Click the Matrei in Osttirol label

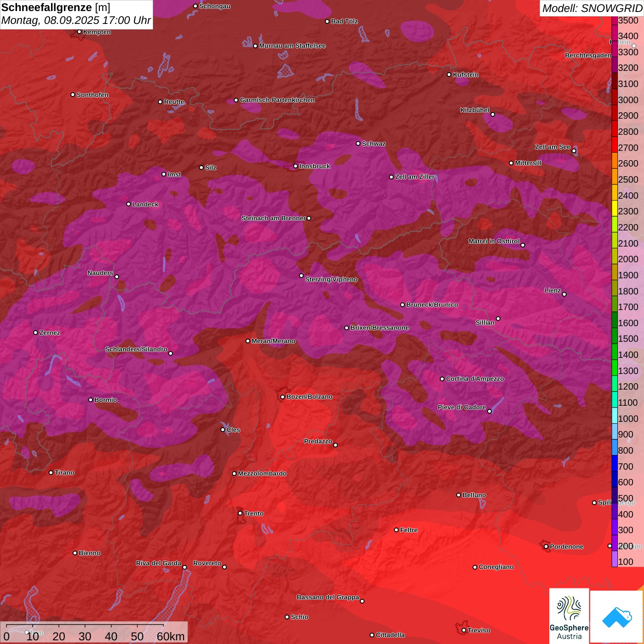coord(494,241)
